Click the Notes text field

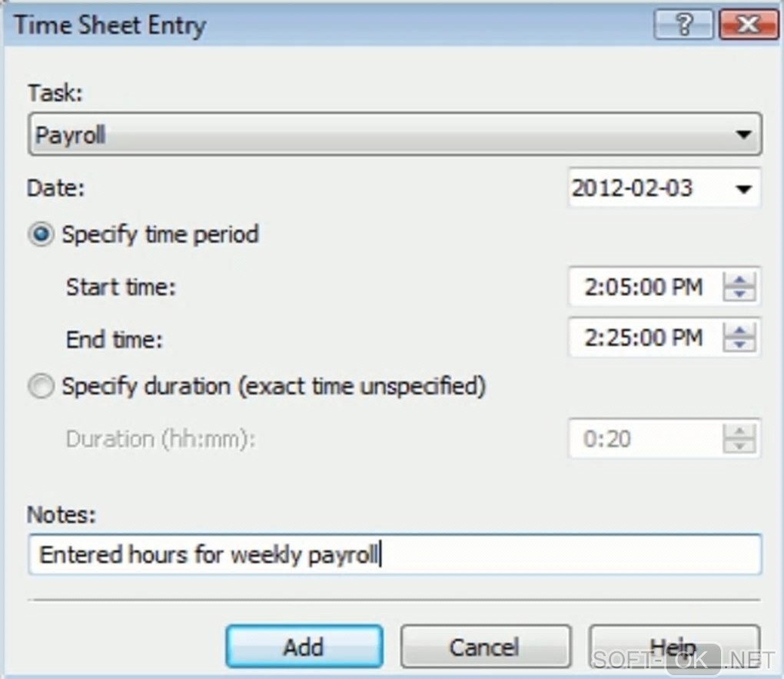[394, 554]
